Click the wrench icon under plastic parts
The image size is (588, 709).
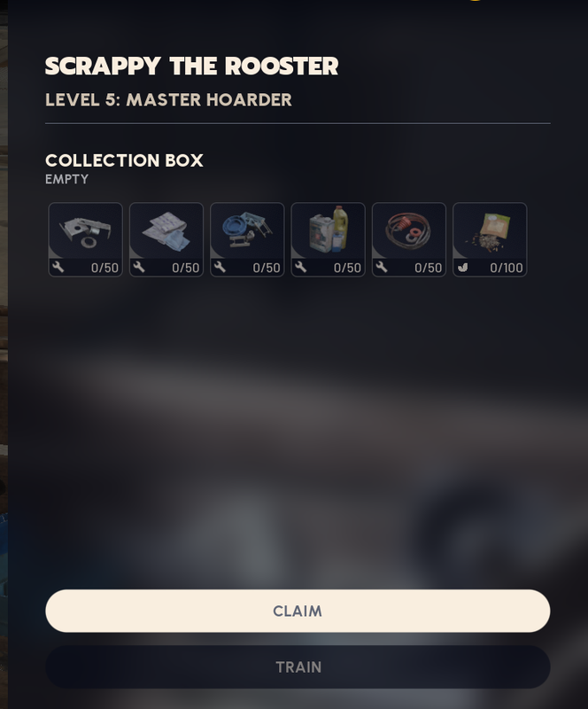(x=220, y=268)
